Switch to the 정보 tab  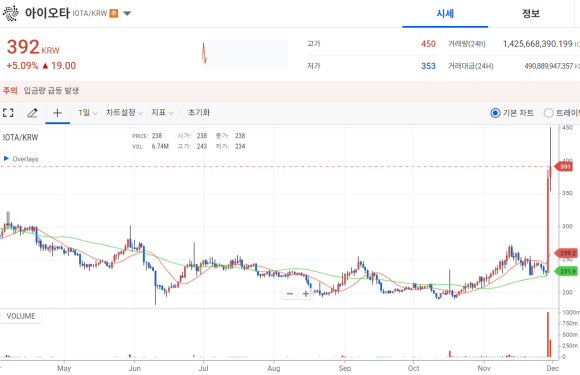[531, 14]
